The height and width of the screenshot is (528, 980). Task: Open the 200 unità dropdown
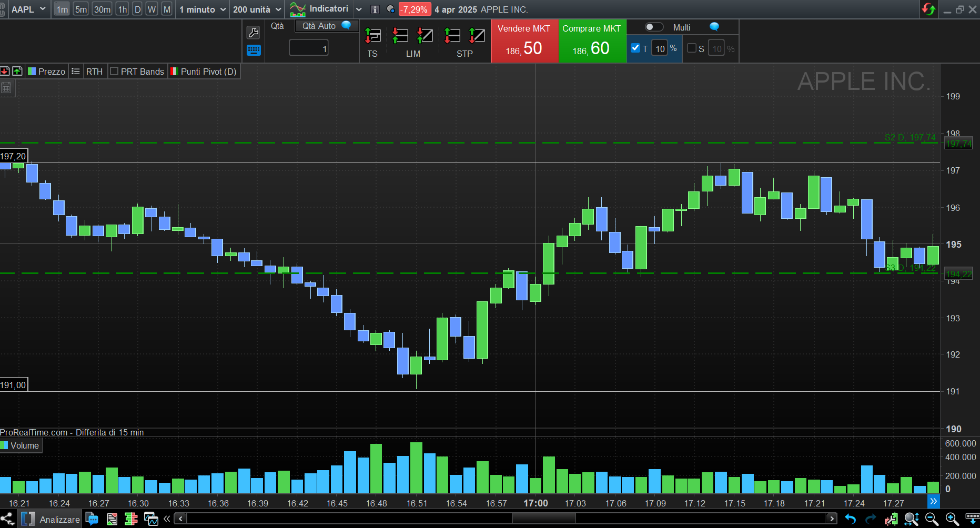tap(257, 9)
